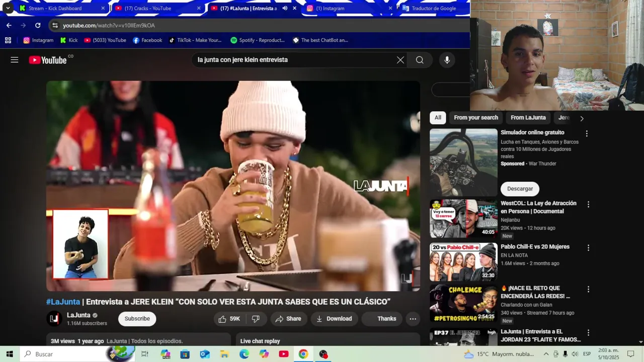Open War Thunder sponsored thumbnail
The height and width of the screenshot is (362, 644).
click(463, 162)
